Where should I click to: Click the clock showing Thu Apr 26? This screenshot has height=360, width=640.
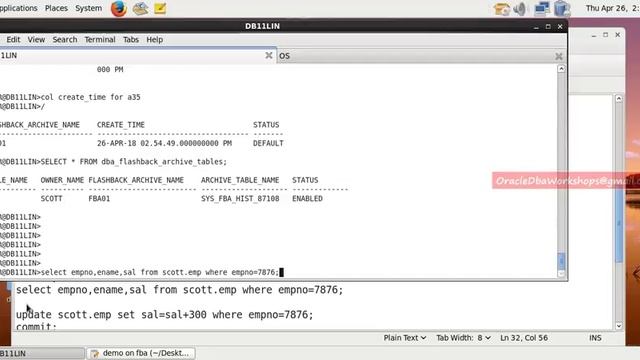[612, 8]
